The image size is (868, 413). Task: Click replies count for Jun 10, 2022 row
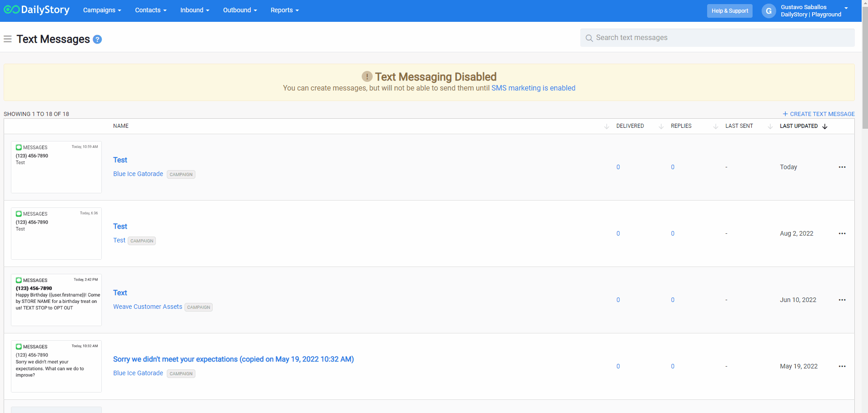coord(673,300)
